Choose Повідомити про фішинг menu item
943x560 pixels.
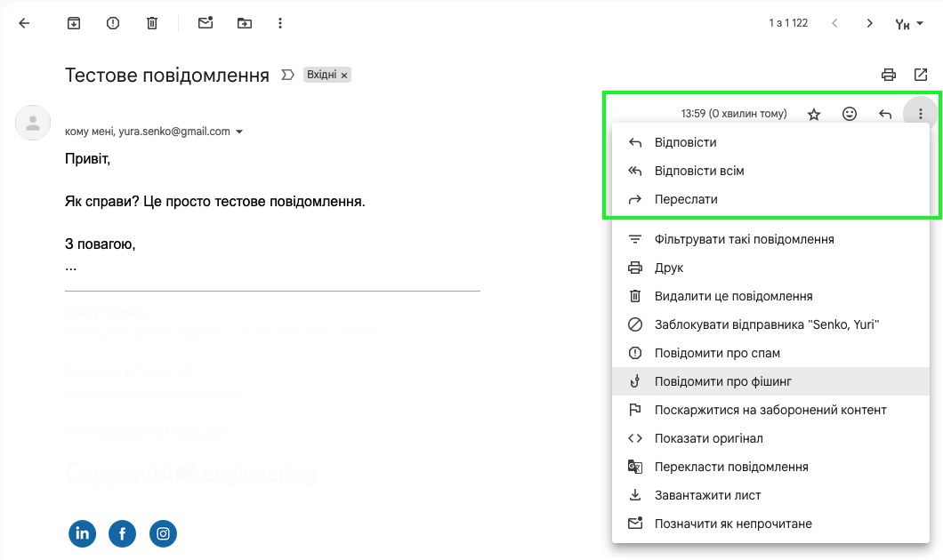pos(722,381)
